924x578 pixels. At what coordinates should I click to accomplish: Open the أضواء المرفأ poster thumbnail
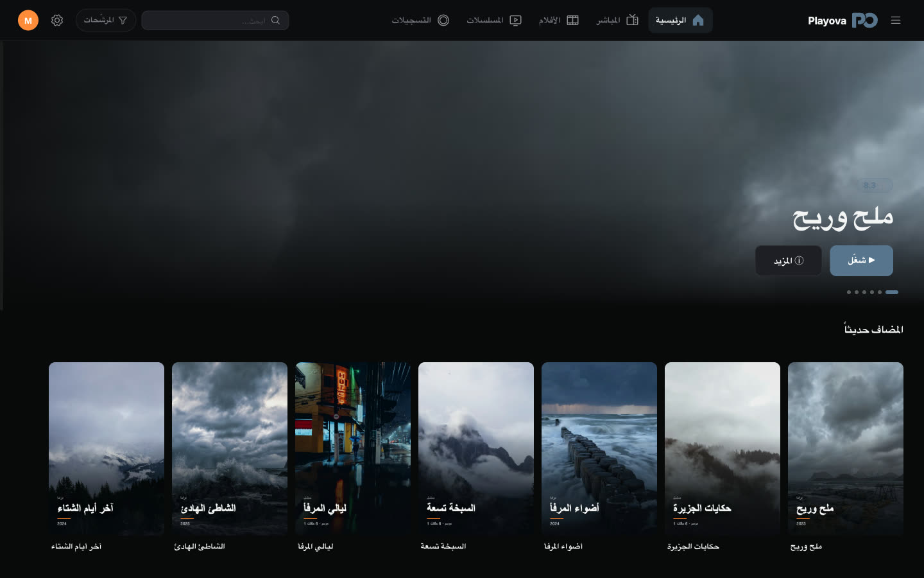(x=599, y=449)
